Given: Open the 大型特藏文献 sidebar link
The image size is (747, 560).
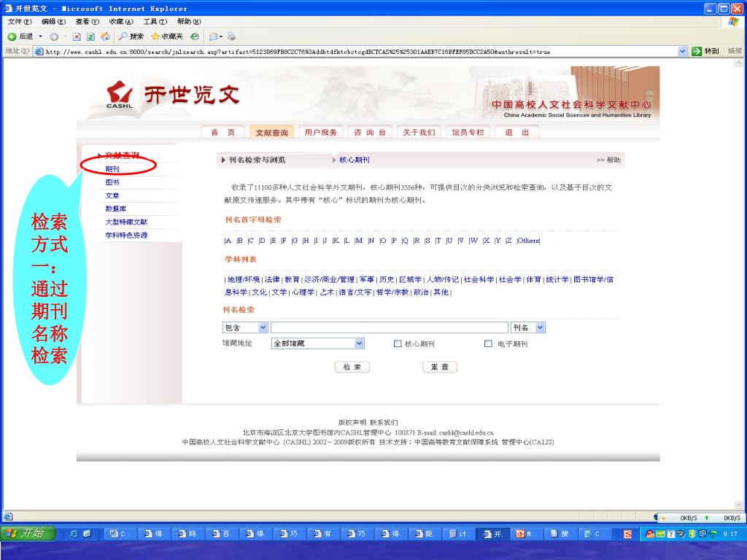Looking at the screenshot, I should pyautogui.click(x=126, y=222).
